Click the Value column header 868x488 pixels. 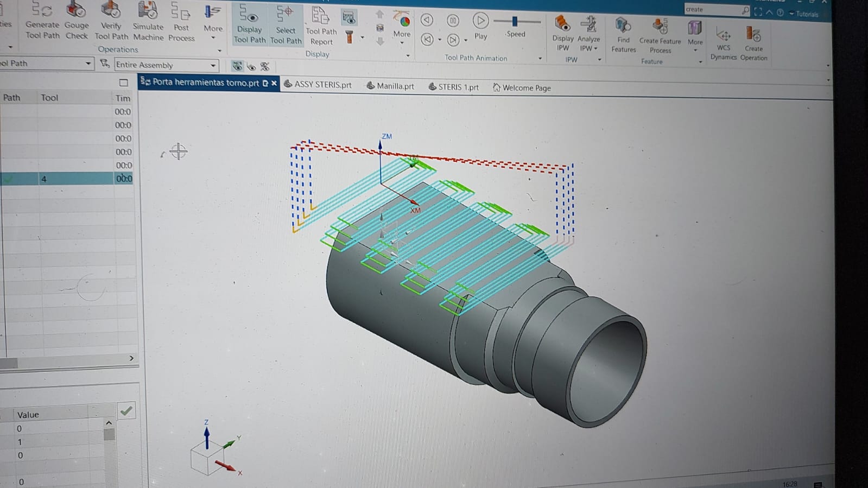click(x=28, y=415)
